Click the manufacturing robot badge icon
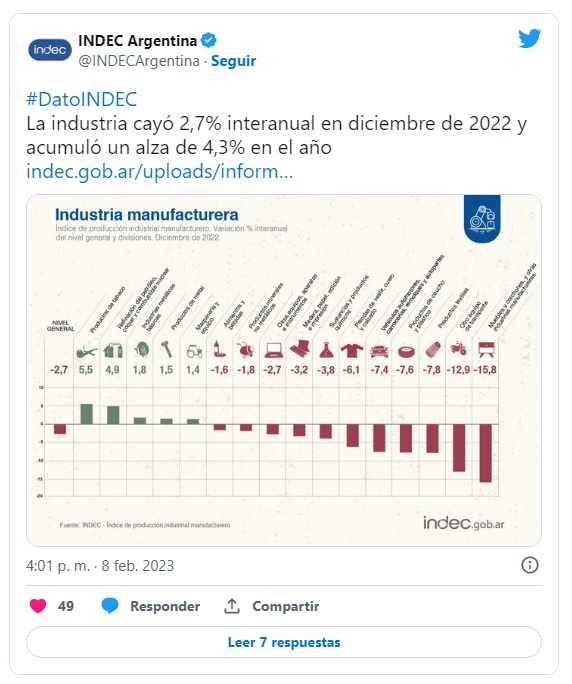This screenshot has width=572, height=684. 482,219
